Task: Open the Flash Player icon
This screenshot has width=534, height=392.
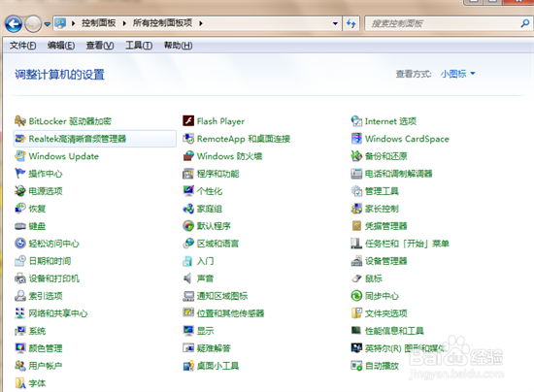Action: pos(188,121)
